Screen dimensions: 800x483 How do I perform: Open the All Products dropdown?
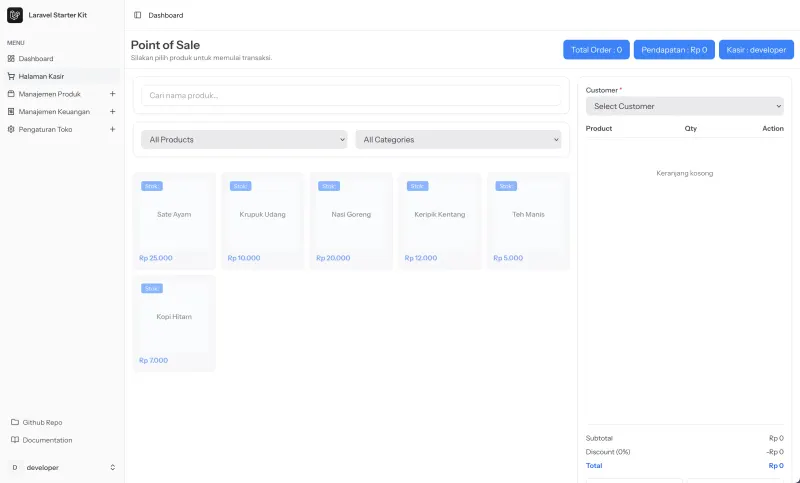(244, 140)
